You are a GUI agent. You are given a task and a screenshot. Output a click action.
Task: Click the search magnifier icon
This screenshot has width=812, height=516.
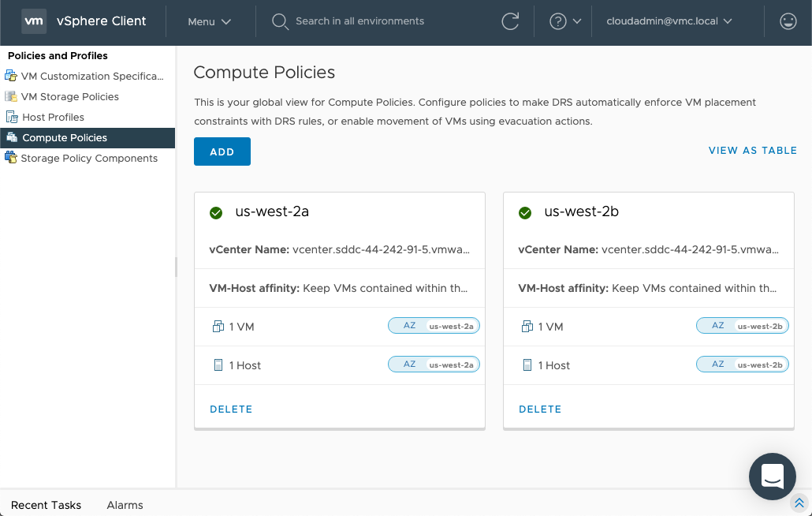coord(280,21)
